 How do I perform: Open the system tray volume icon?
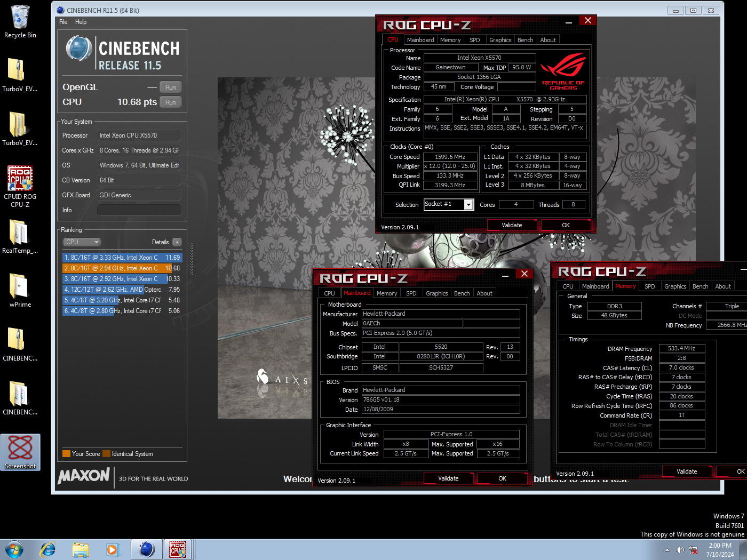680,550
